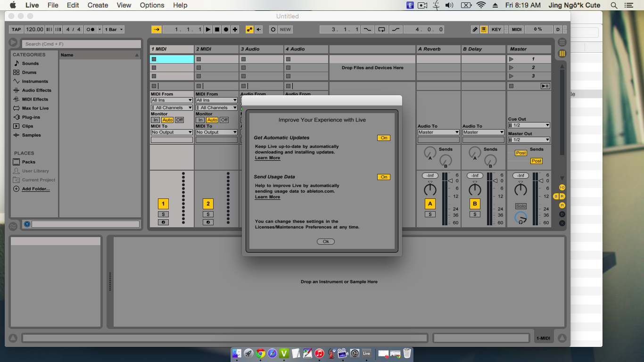Open Return B Audio To Master dropdown
The width and height of the screenshot is (644, 362).
(x=483, y=132)
